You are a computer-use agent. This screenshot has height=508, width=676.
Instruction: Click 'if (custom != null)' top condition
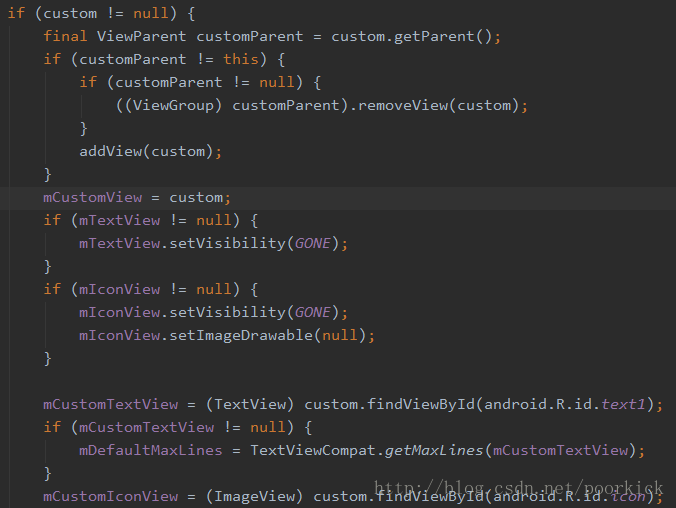pos(92,13)
